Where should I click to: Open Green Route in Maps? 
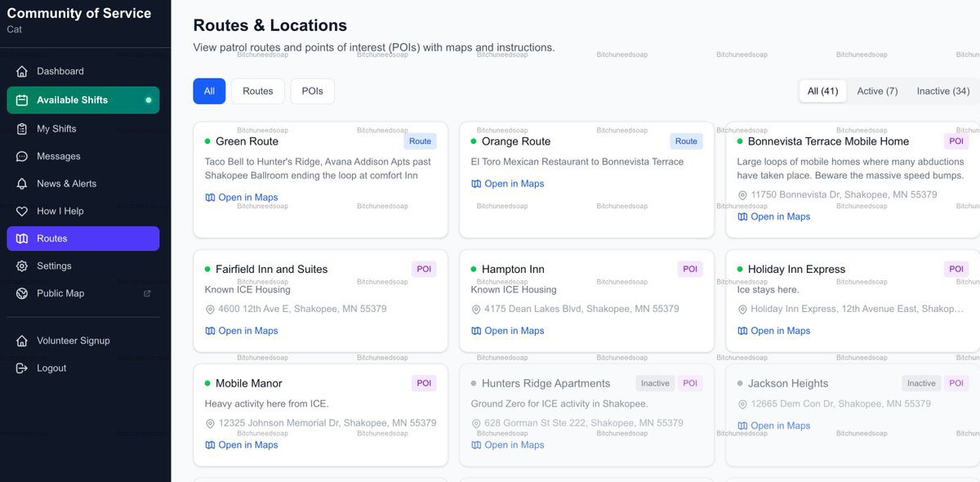coord(242,198)
